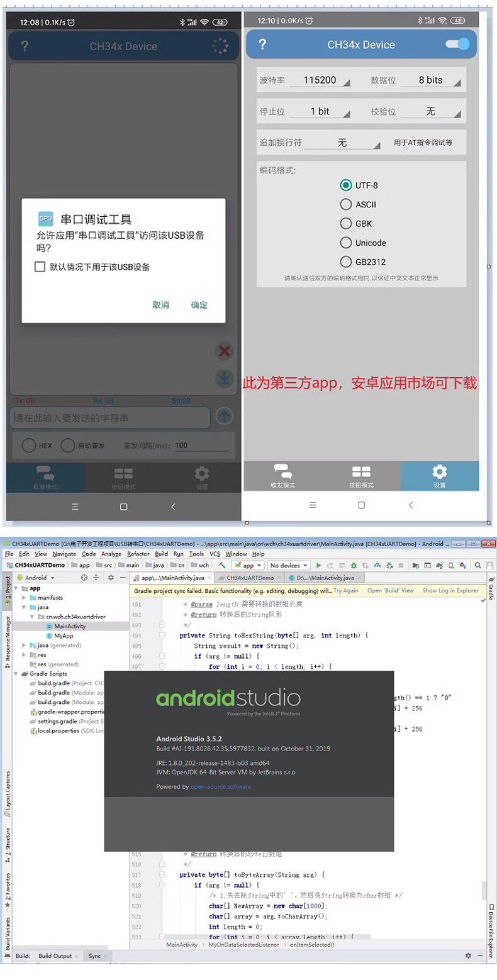Viewport: 497px width, 980px height.
Task: Click open-source software link in About dialog
Action: click(x=221, y=786)
